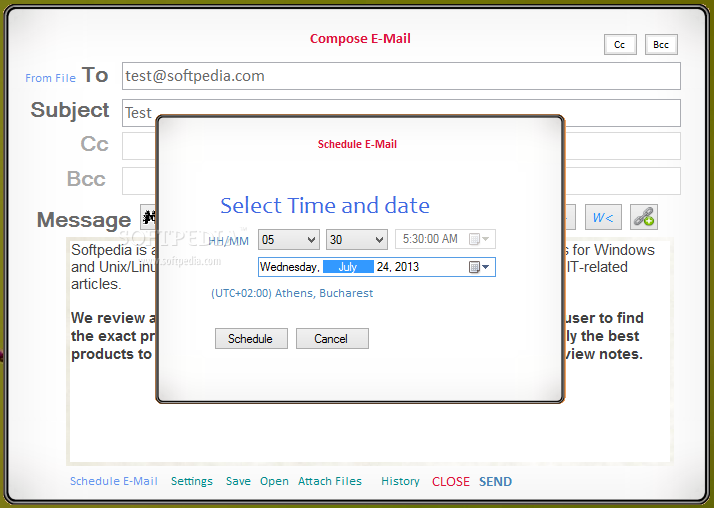Click the W< toolbar button

(x=603, y=217)
